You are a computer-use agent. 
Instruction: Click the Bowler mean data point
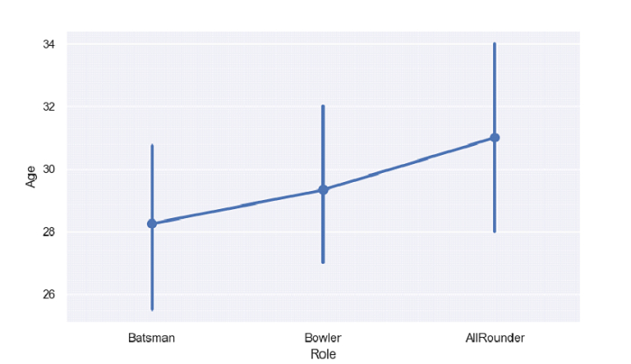click(x=323, y=190)
